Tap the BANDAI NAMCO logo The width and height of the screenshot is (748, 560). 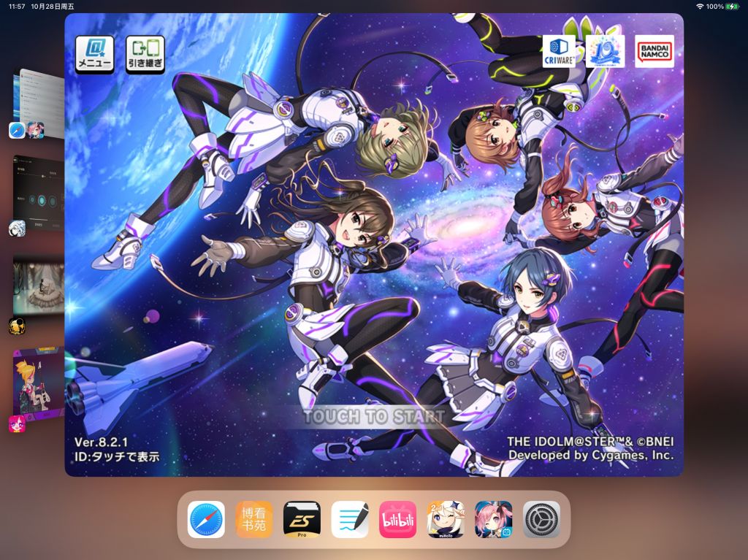(654, 51)
